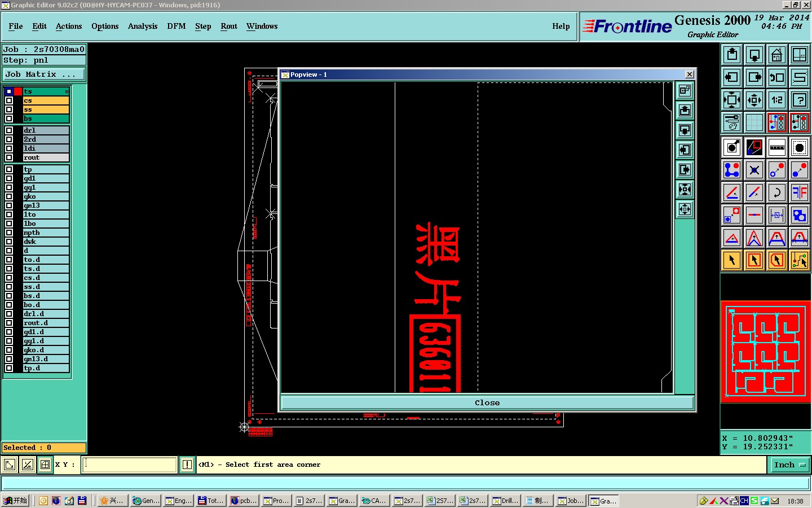Screen dimensions: 812x508
Task: Click the pan right arrow icon
Action: tap(754, 77)
